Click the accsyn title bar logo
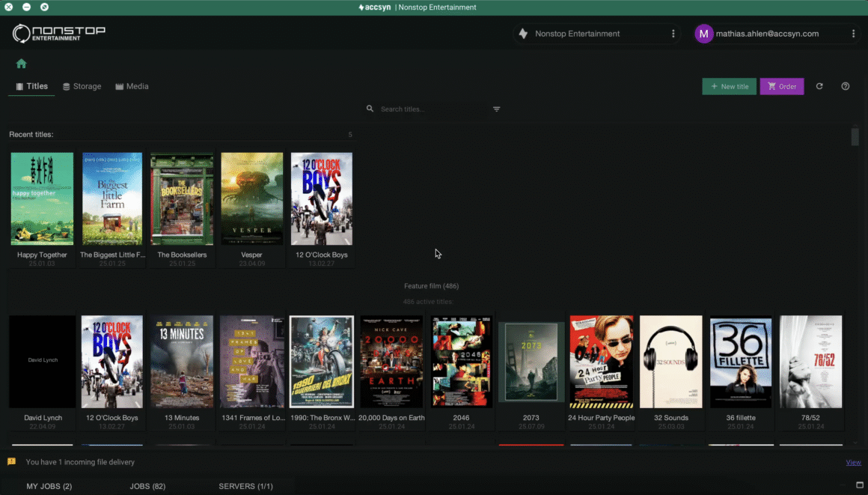The width and height of the screenshot is (868, 495). (375, 7)
